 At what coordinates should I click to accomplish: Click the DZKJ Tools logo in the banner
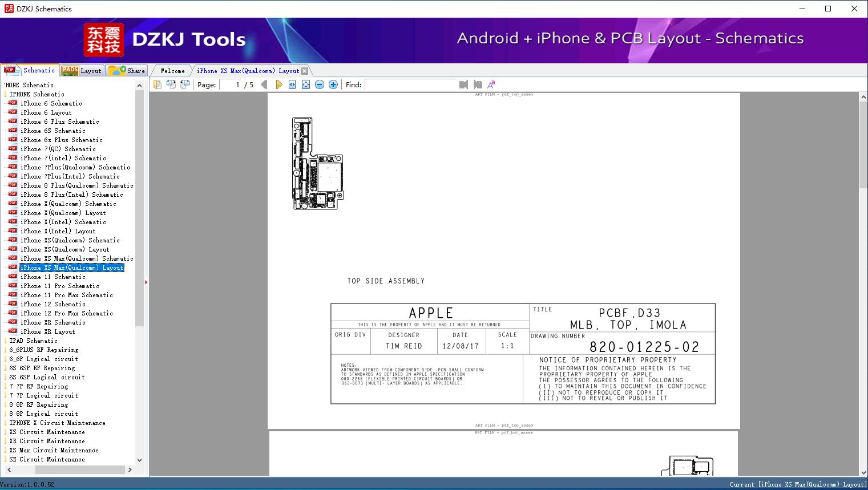click(165, 39)
